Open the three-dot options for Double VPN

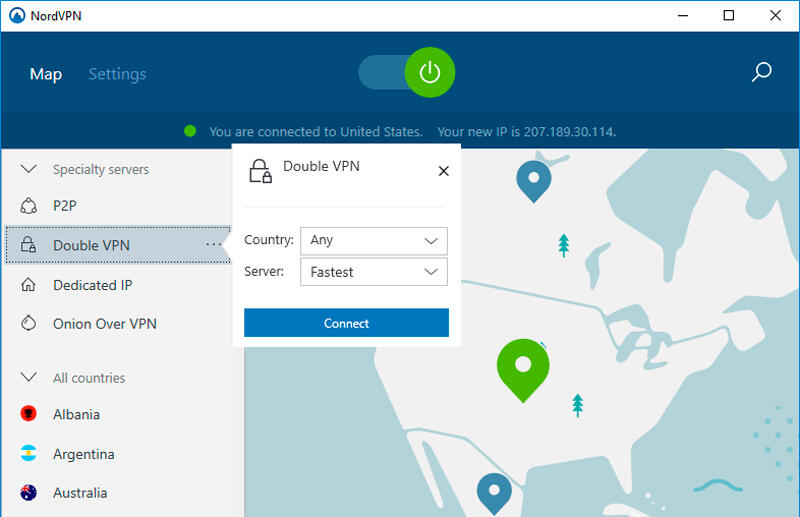(x=214, y=244)
